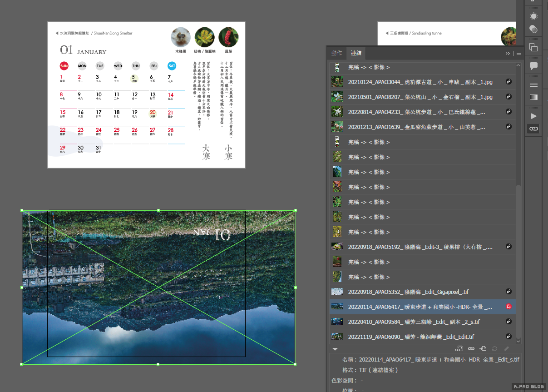The image size is (548, 392).
Task: Toggle the Links panel icon in dock
Action: pyautogui.click(x=533, y=129)
